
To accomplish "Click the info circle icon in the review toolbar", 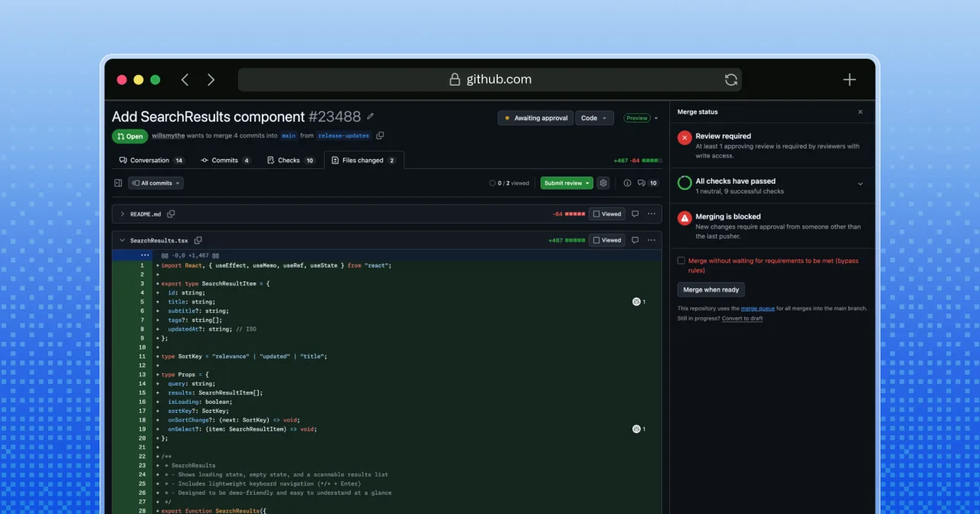I will click(x=627, y=184).
